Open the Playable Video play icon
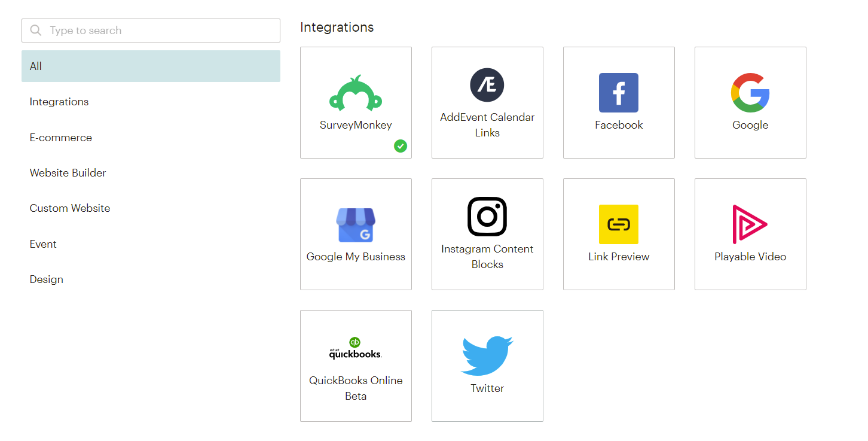The image size is (868, 441). click(x=750, y=224)
